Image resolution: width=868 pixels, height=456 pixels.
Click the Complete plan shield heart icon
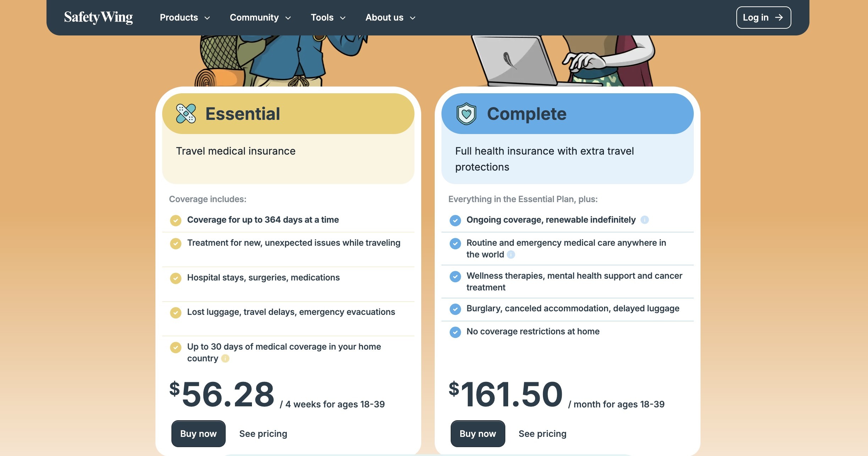click(466, 114)
